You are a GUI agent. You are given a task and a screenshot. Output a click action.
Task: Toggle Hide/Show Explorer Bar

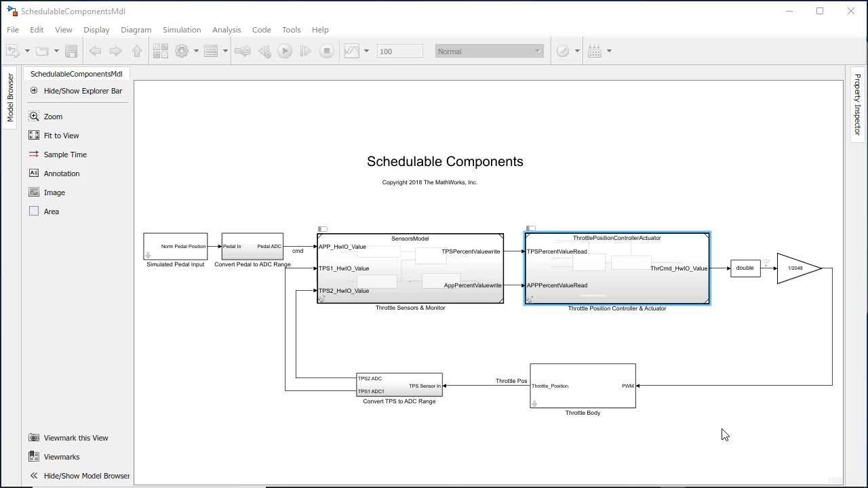tap(34, 91)
